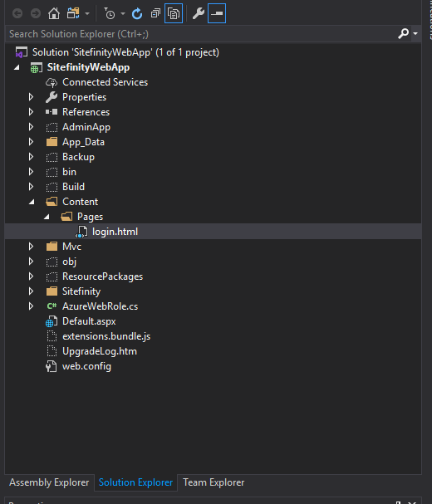This screenshot has height=504, width=432.
Task: Expand the App_Data folder
Action: point(31,142)
